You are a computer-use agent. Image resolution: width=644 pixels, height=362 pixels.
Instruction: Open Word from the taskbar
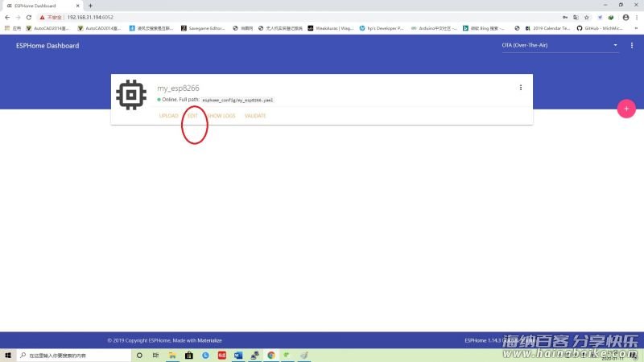[238, 355]
